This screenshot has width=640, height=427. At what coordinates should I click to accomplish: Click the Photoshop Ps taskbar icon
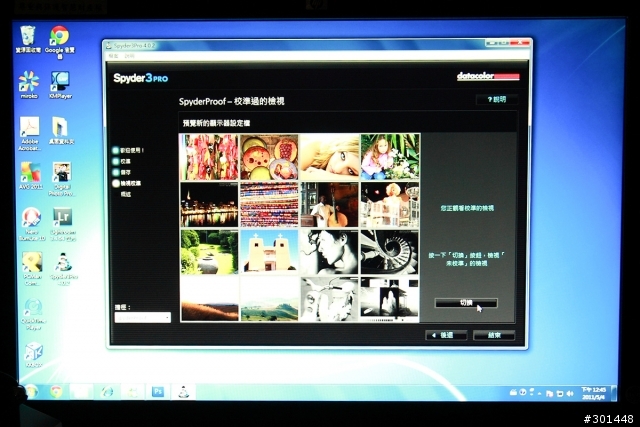pos(158,392)
